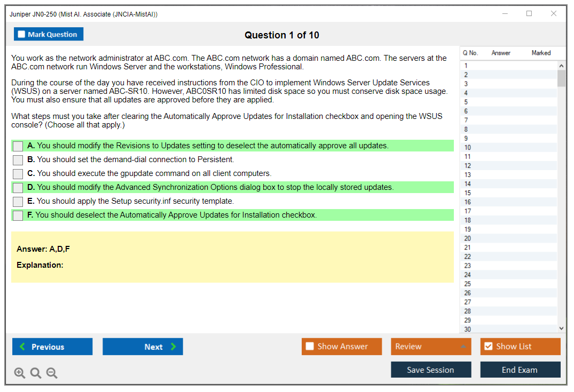574x392 pixels.
Task: Click the green right arrow on Next
Action: coord(173,347)
